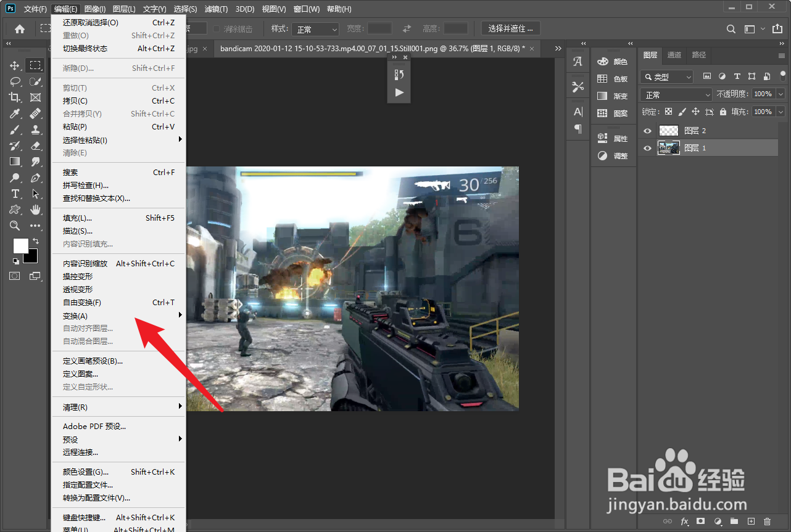Select the Clone Stamp tool

coord(35,129)
